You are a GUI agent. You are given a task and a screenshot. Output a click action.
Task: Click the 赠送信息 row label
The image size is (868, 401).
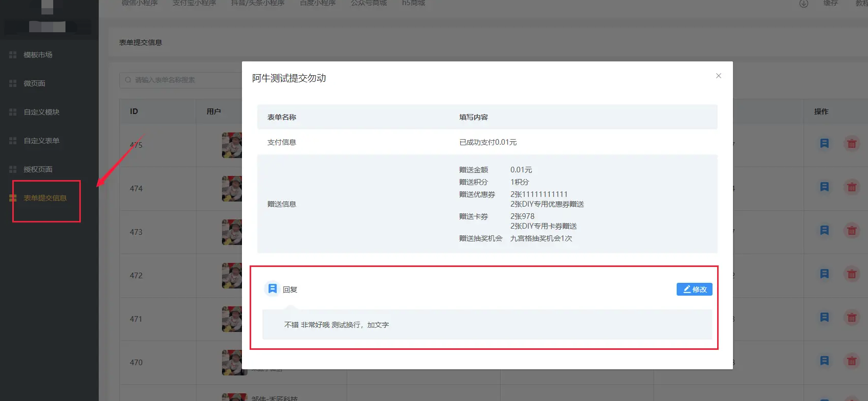[282, 204]
